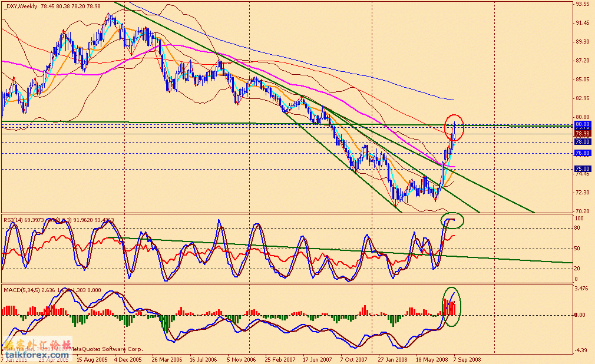Click the red 78.98 current price tag
The image size is (595, 364).
click(x=582, y=134)
